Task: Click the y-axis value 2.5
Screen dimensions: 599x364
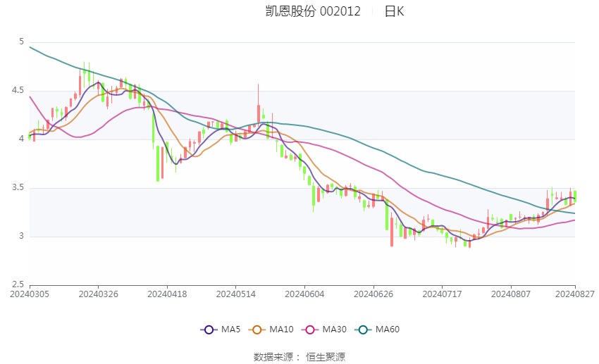Action: (18, 284)
